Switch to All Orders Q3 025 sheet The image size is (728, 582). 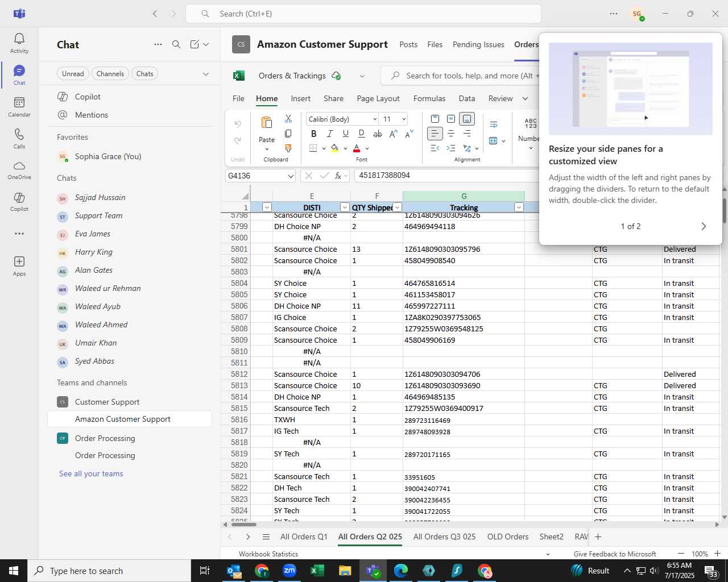click(x=444, y=537)
